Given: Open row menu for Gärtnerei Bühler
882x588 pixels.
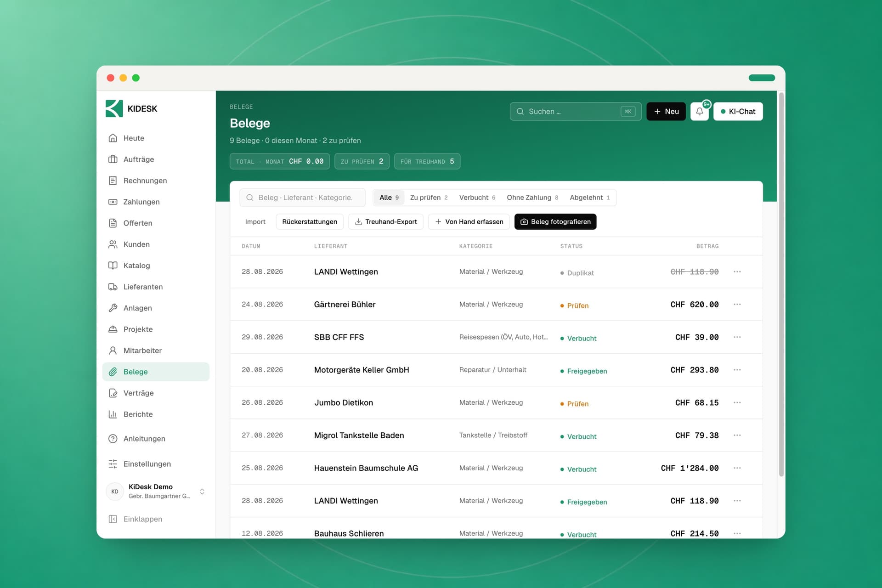Looking at the screenshot, I should point(737,304).
